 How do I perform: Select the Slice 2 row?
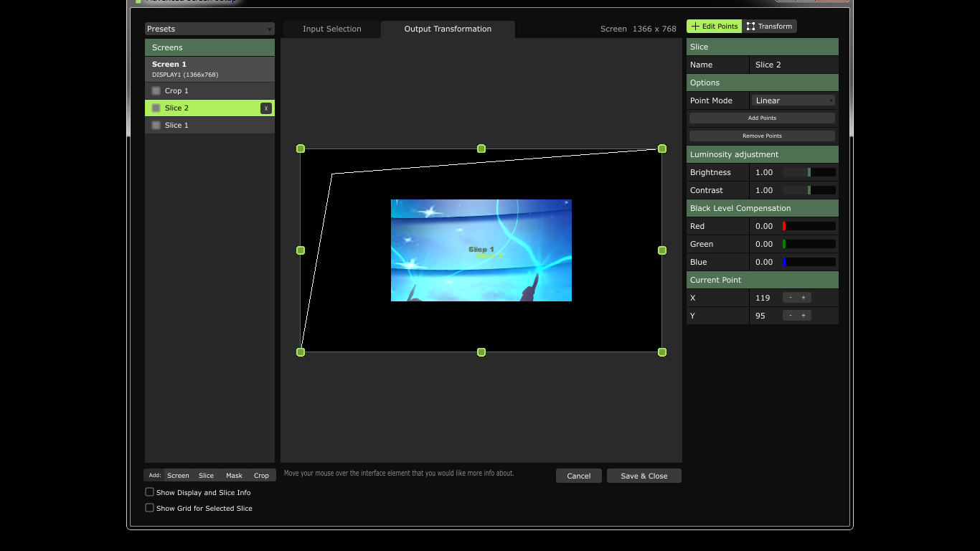point(209,108)
